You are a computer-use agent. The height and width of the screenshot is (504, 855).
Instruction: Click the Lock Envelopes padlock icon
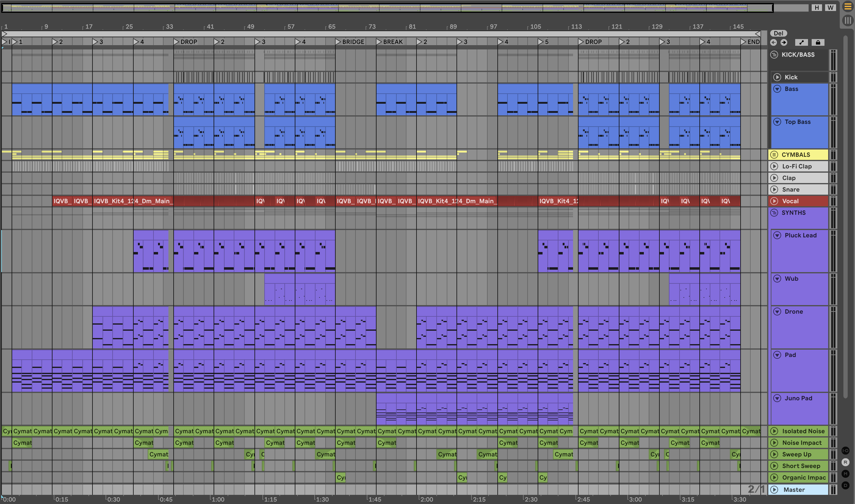(818, 42)
